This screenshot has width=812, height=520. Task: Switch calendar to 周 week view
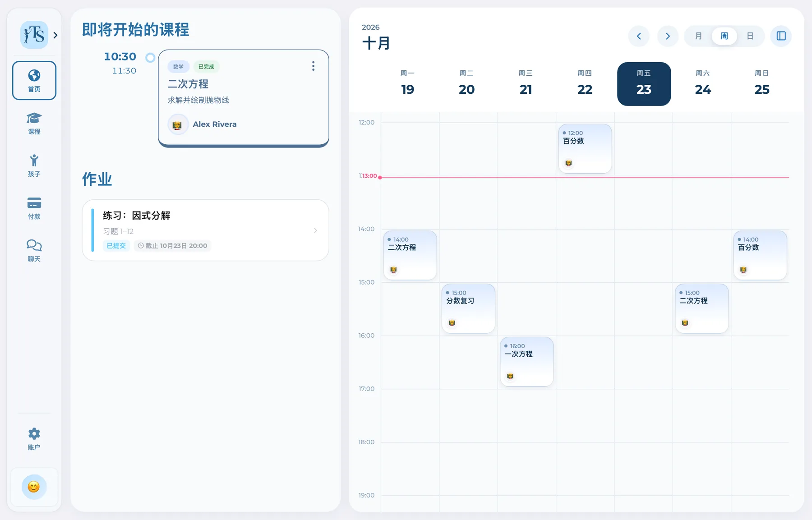coord(724,36)
